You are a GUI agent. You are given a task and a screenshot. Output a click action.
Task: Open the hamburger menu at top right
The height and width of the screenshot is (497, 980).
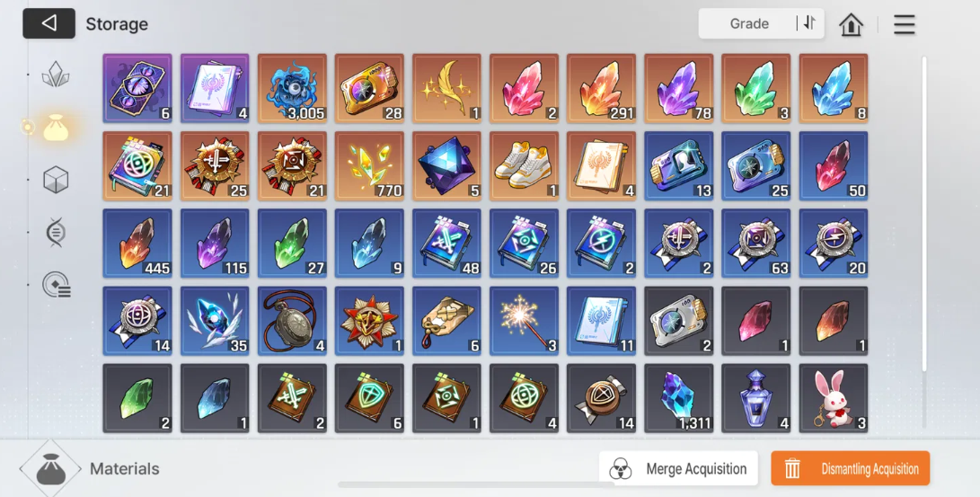coord(904,24)
